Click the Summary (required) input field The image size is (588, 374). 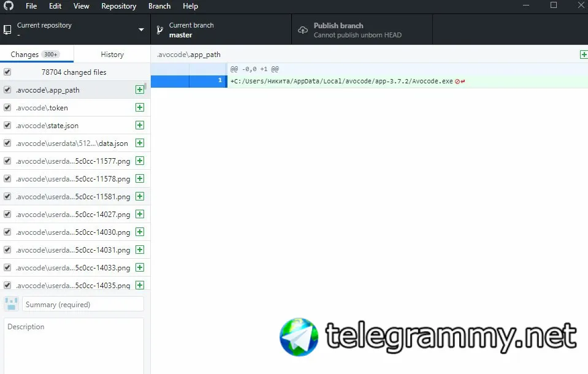[x=83, y=304]
